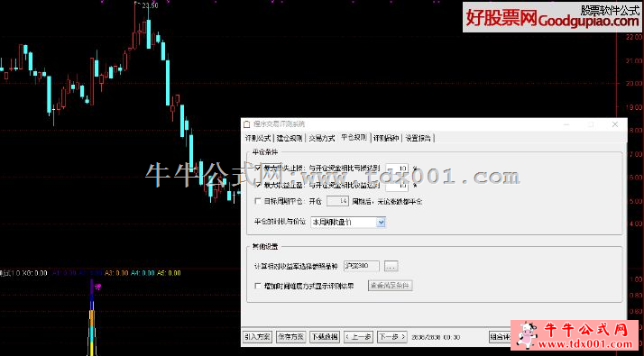Click the 逐個滿足条件 button
This screenshot has width=644, height=356.
point(390,286)
